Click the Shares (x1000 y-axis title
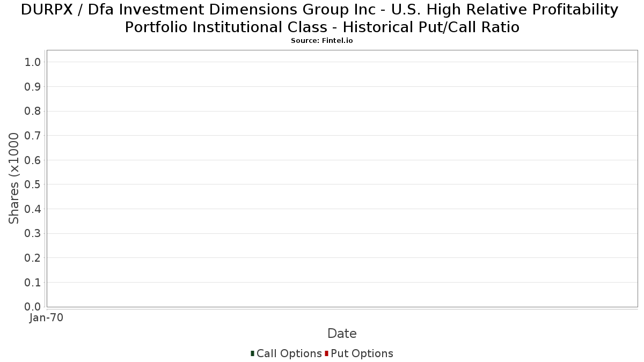Viewport: 644px width, 362px height. pos(14,179)
